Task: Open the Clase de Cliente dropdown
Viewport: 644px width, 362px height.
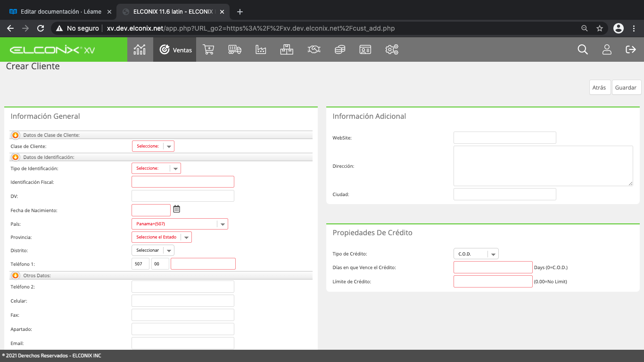Action: 153,146
